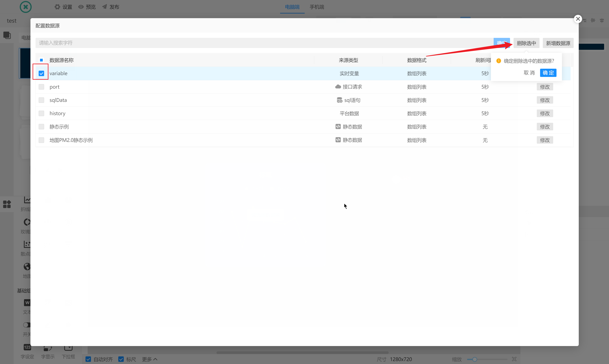
Task: Confirm deletion with 确定 button
Action: click(x=548, y=73)
